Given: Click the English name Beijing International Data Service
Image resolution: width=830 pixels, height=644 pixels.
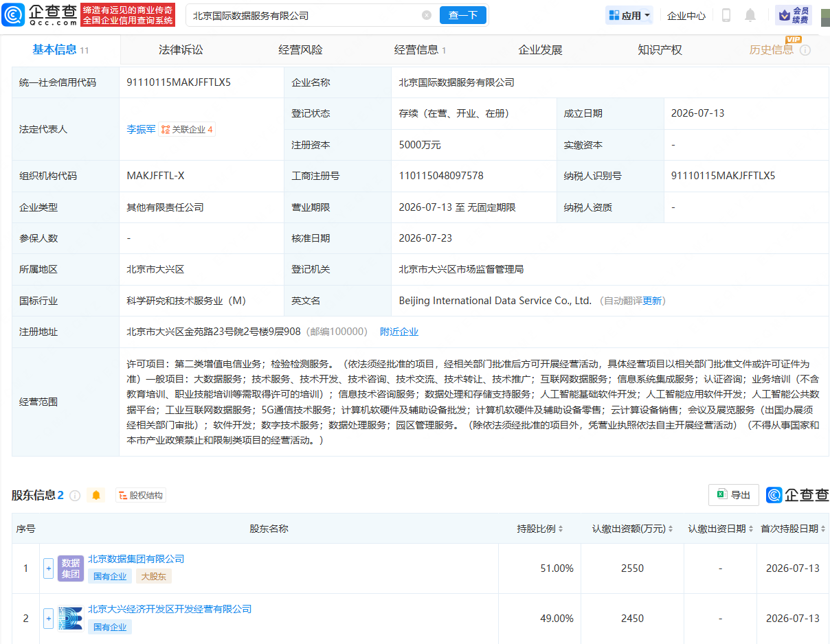Looking at the screenshot, I should coord(495,301).
